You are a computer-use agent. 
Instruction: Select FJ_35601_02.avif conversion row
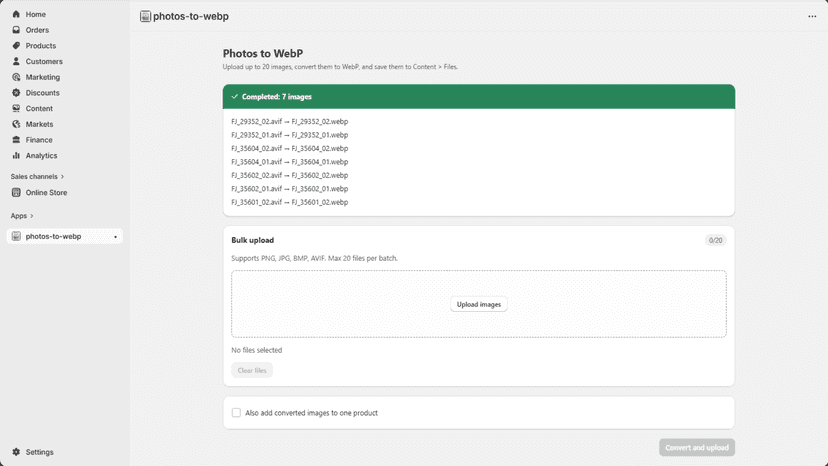click(289, 202)
